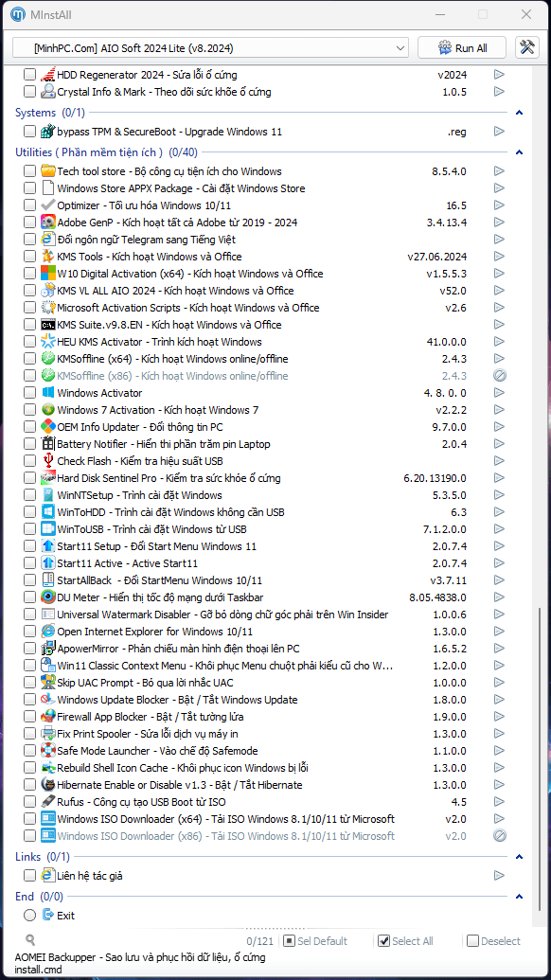
Task: Click the Check Flash USB icon
Action: tap(48, 460)
